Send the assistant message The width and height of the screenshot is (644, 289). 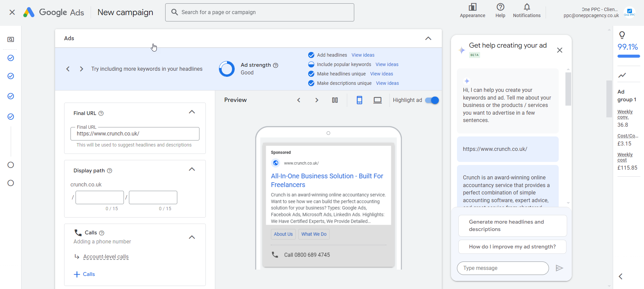tap(559, 268)
